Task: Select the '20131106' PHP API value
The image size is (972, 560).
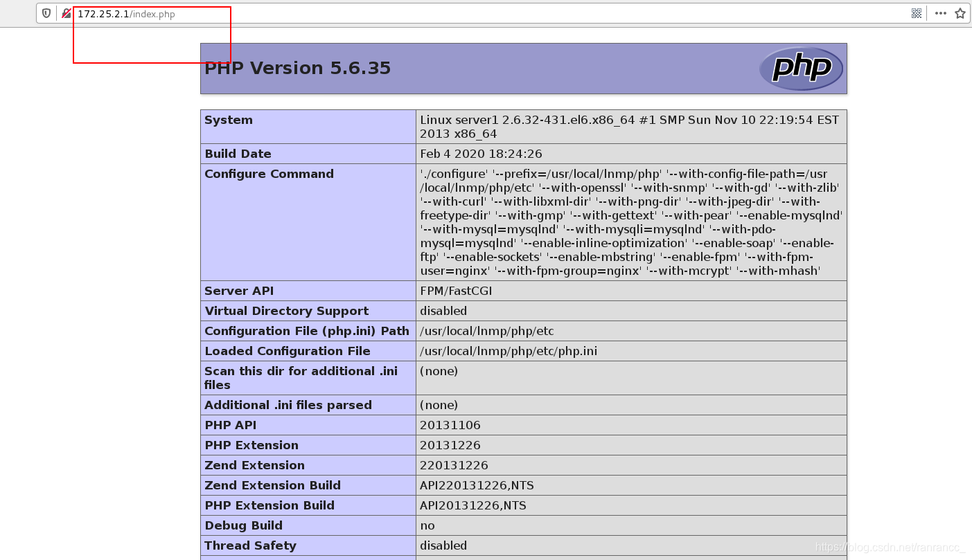Action: point(450,425)
